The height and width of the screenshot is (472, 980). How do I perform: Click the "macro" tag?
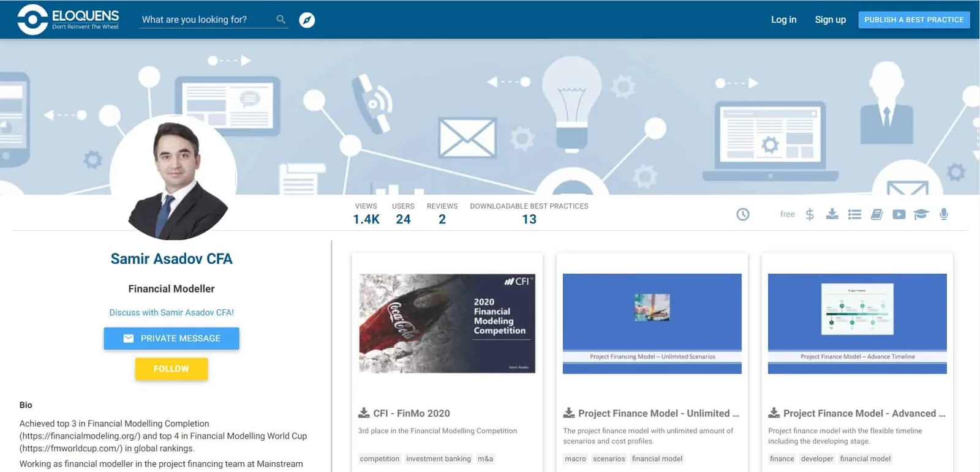point(576,459)
